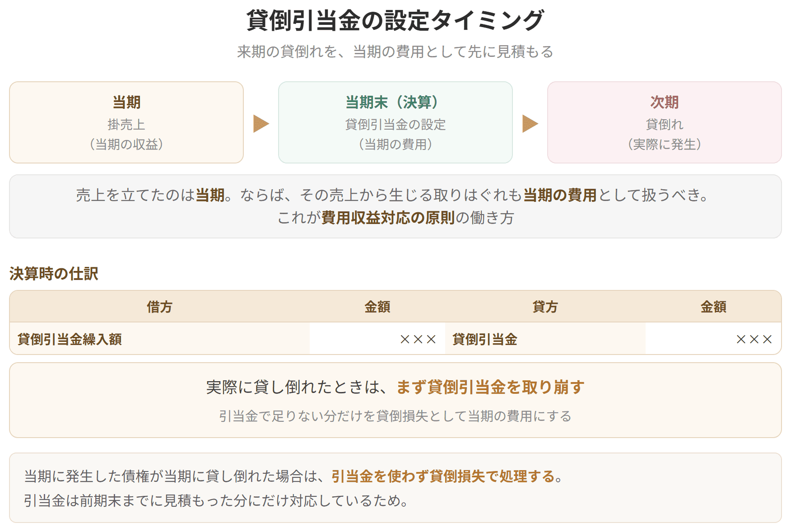Click 貸倒れ in the 次期 card
Screen dimensions: 791x532
[x=664, y=124]
